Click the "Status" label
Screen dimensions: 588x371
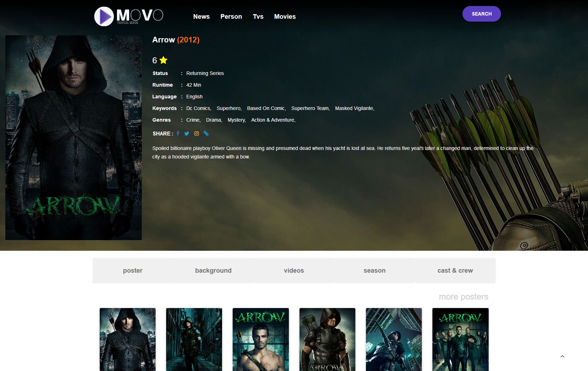(160, 73)
